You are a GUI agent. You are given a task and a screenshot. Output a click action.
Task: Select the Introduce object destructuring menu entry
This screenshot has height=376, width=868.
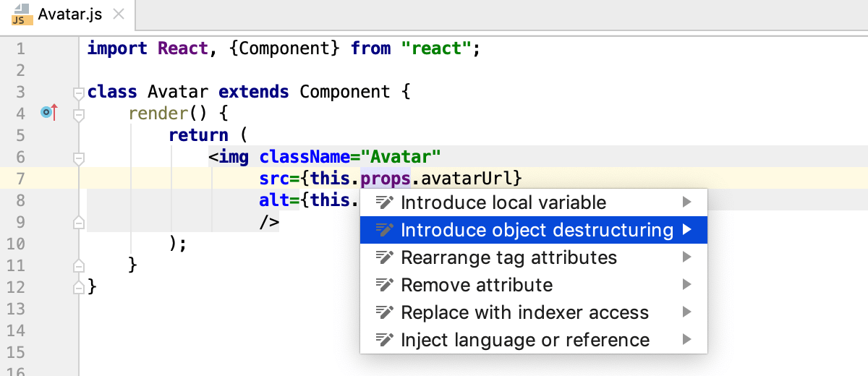click(x=537, y=231)
